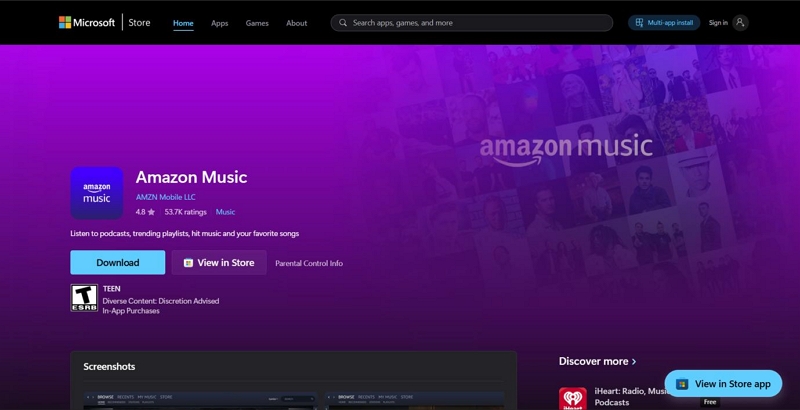Expand Discover more with the chevron
800x410 pixels.
click(x=634, y=362)
